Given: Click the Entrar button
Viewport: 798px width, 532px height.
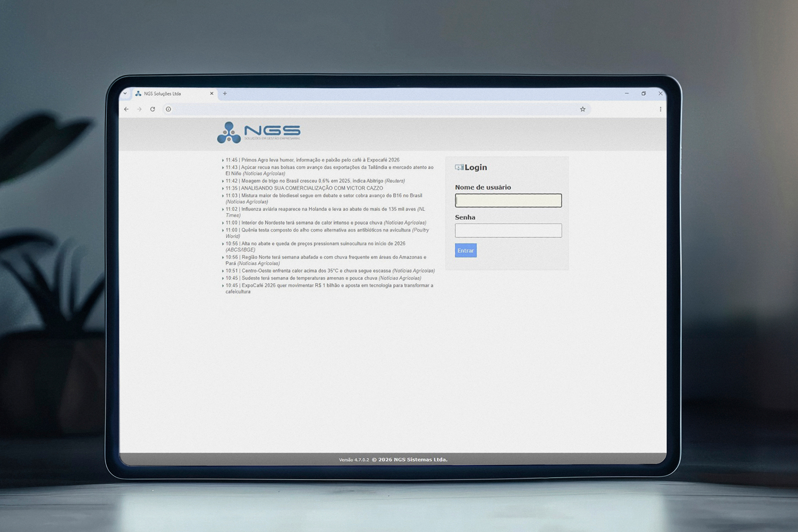Looking at the screenshot, I should [x=466, y=250].
